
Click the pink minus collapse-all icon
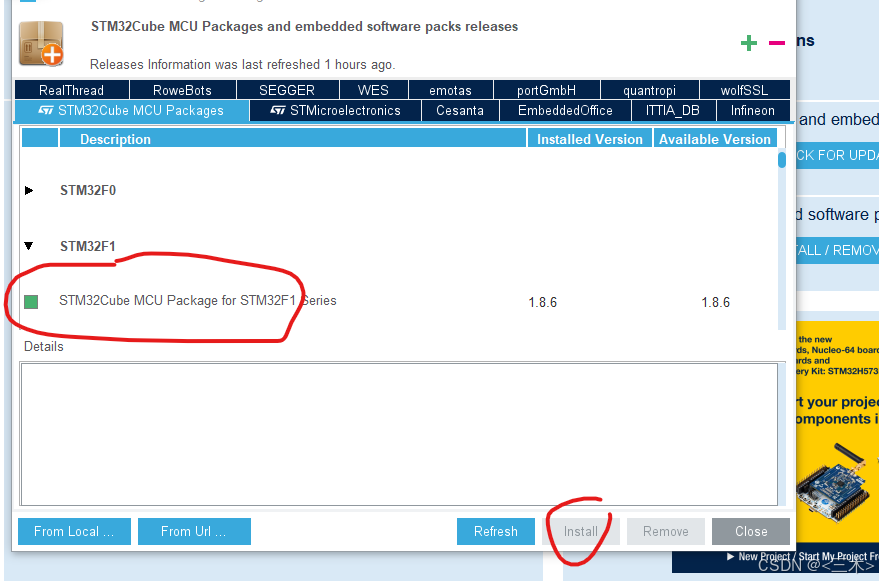click(x=776, y=43)
